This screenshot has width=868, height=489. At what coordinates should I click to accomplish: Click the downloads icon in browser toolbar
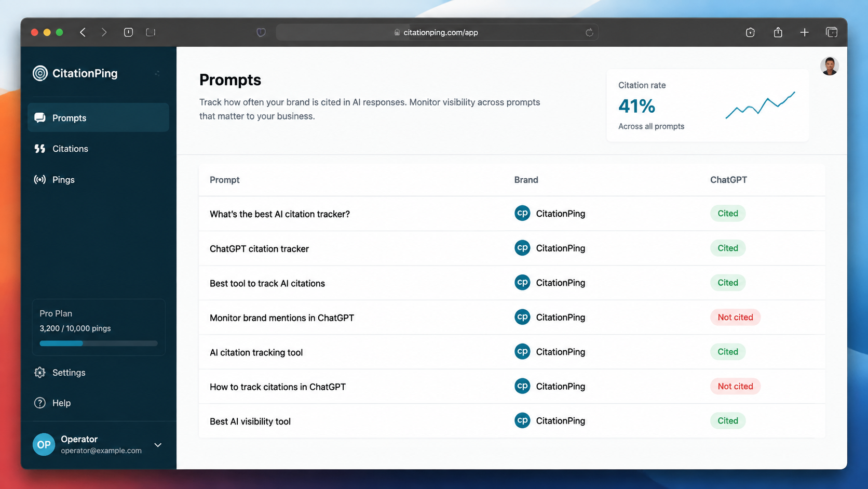[750, 32]
